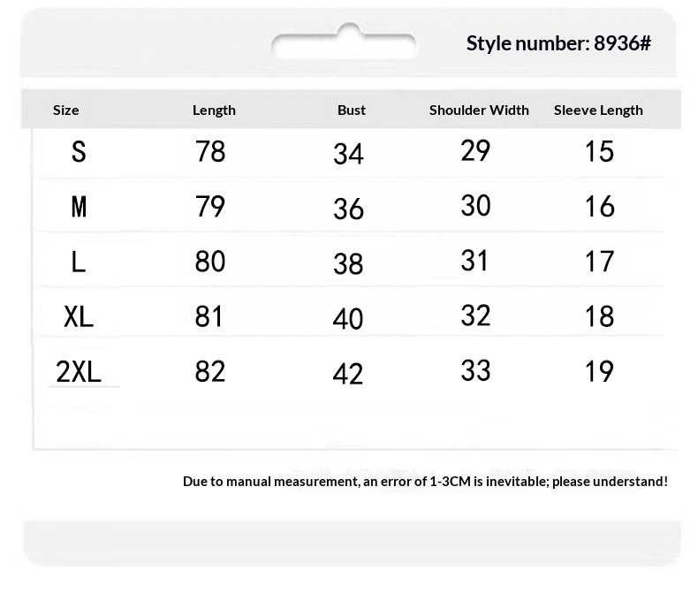Viewport: 698px width, 616px height.
Task: Click the Bust column header
Action: (352, 110)
